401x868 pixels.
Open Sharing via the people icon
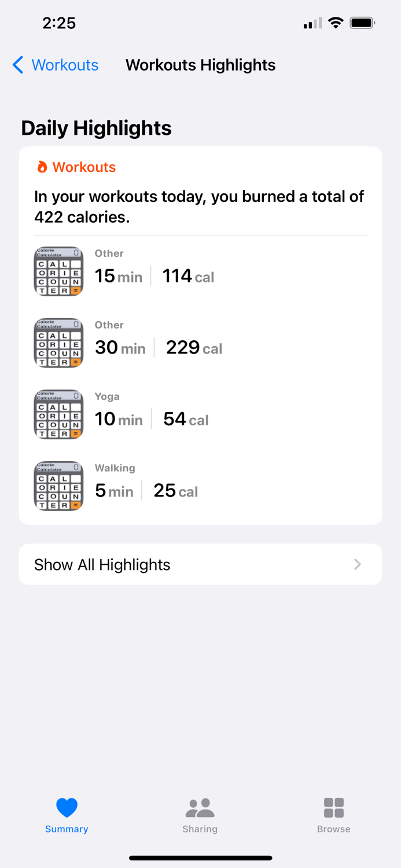coord(200,807)
